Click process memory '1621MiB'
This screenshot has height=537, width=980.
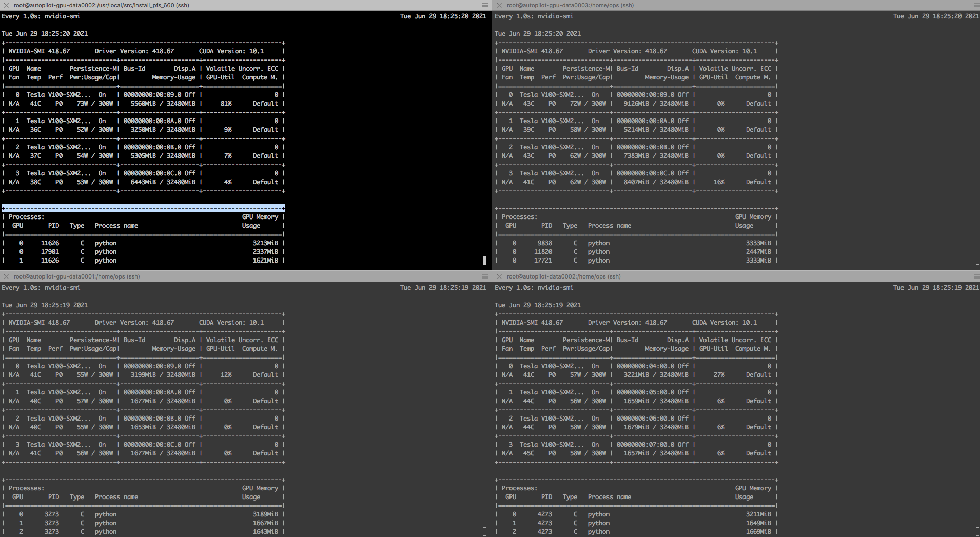(265, 261)
